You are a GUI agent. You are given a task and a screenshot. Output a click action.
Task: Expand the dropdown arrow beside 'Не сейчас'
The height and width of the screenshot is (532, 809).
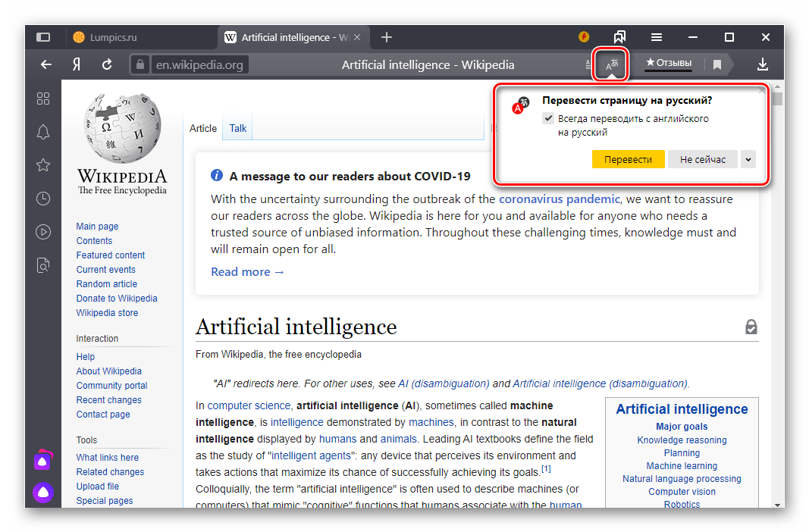pyautogui.click(x=748, y=159)
